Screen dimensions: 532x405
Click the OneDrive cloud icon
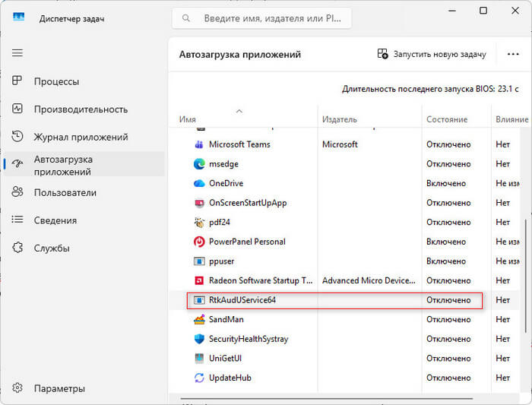[199, 183]
